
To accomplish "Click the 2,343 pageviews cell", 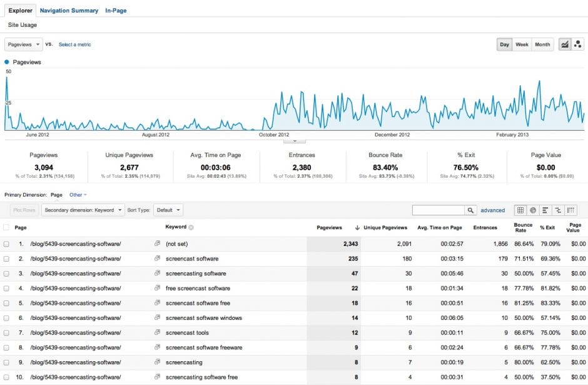I will (334, 244).
